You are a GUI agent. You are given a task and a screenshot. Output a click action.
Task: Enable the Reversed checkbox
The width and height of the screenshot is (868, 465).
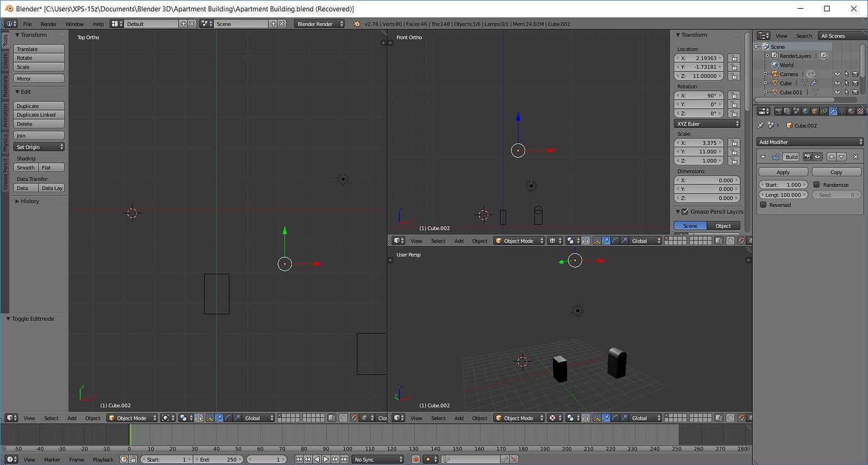[764, 205]
